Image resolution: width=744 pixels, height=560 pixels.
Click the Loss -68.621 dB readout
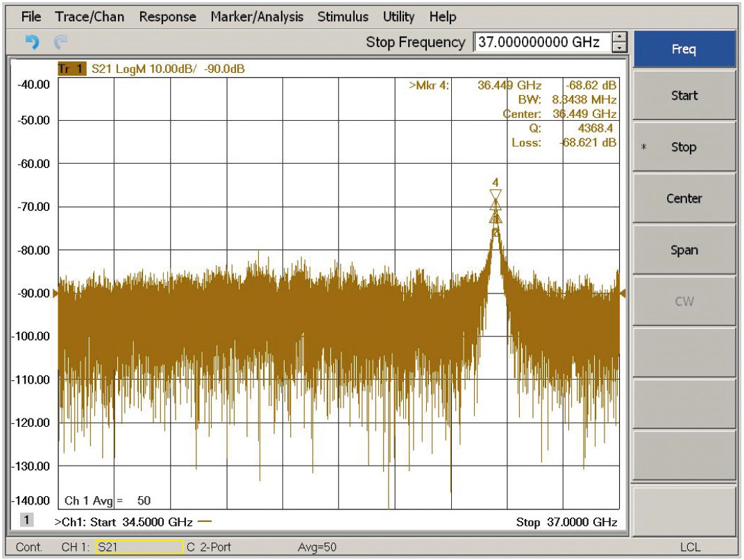tap(564, 142)
